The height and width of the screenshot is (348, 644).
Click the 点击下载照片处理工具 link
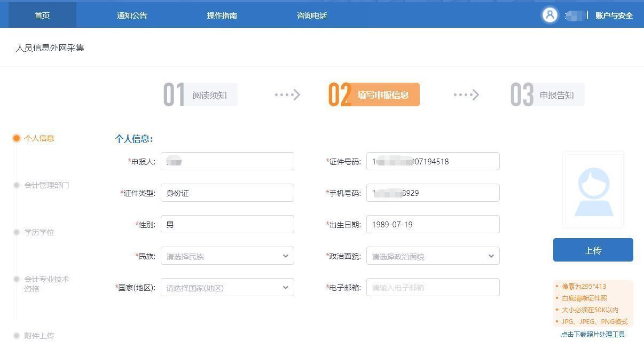(593, 334)
